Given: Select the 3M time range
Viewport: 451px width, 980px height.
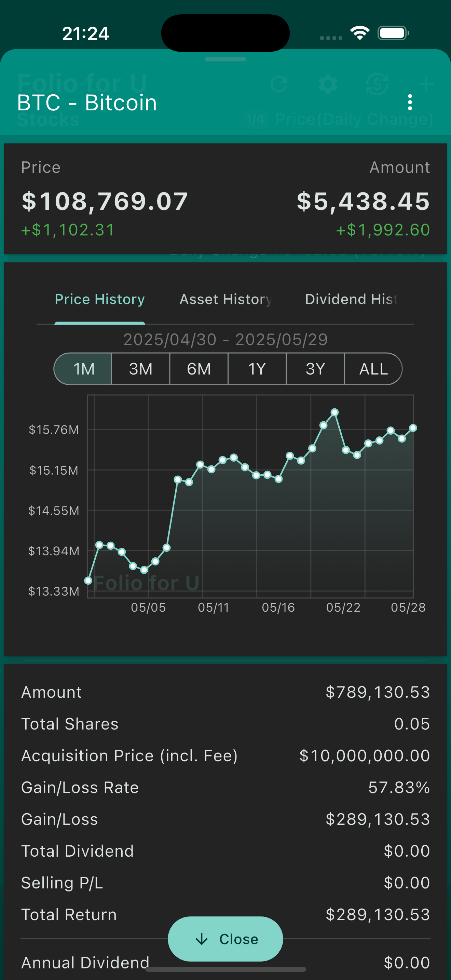Looking at the screenshot, I should (x=141, y=369).
